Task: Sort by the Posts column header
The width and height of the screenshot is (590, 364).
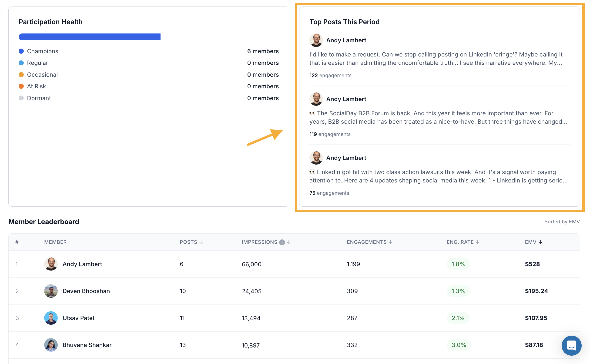Action: coord(188,242)
